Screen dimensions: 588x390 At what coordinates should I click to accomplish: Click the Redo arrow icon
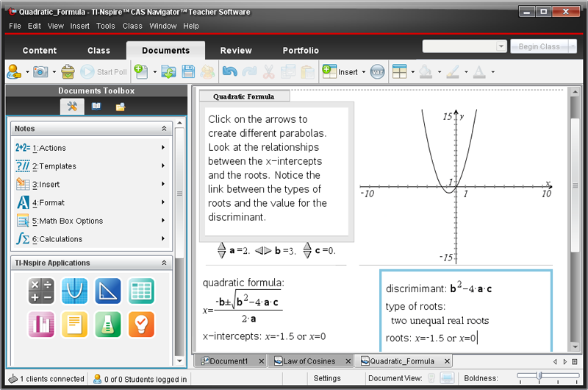[249, 71]
